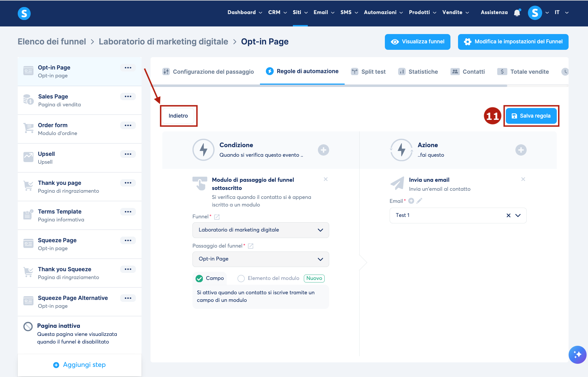Click Visualizza funnel button
The height and width of the screenshot is (377, 588).
pos(418,42)
